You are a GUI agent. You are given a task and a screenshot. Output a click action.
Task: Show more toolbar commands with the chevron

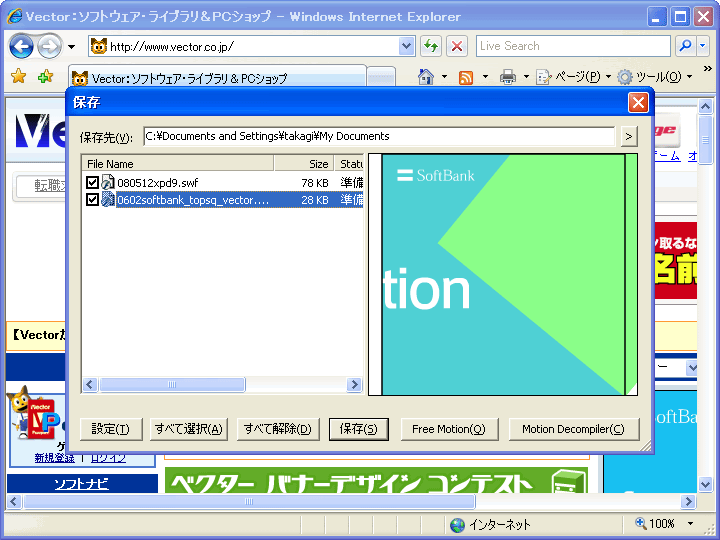coord(707,69)
